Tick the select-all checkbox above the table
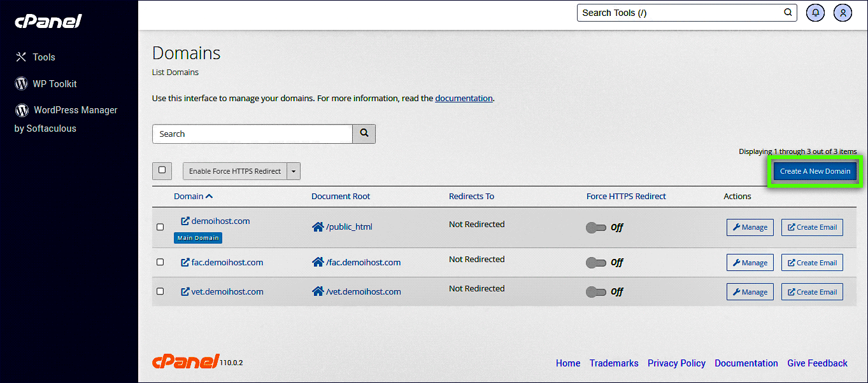 pyautogui.click(x=162, y=171)
